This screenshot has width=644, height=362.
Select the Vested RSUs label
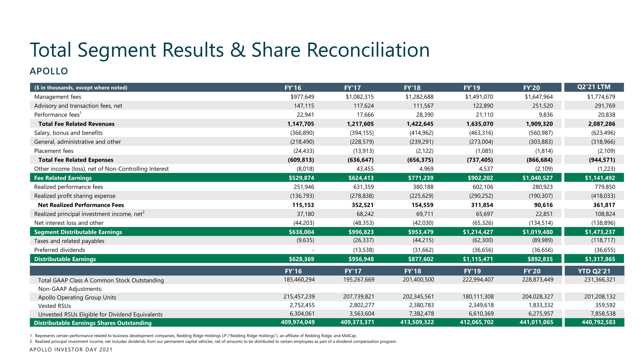pos(55,306)
